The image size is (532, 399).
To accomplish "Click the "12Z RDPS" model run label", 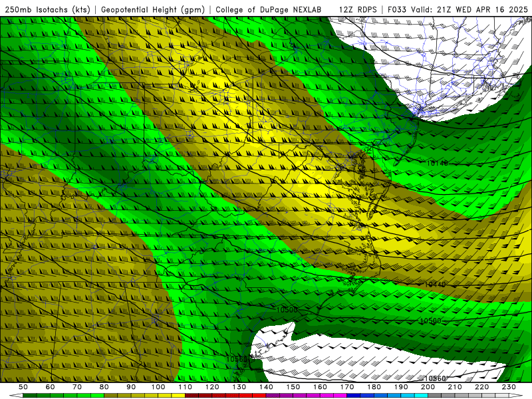I will tap(358, 9).
